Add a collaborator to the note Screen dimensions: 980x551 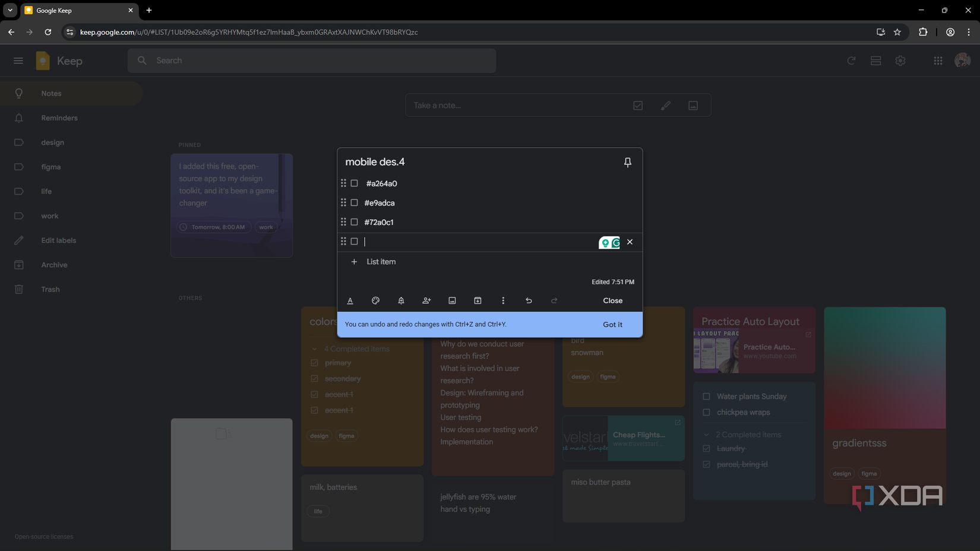pyautogui.click(x=426, y=300)
